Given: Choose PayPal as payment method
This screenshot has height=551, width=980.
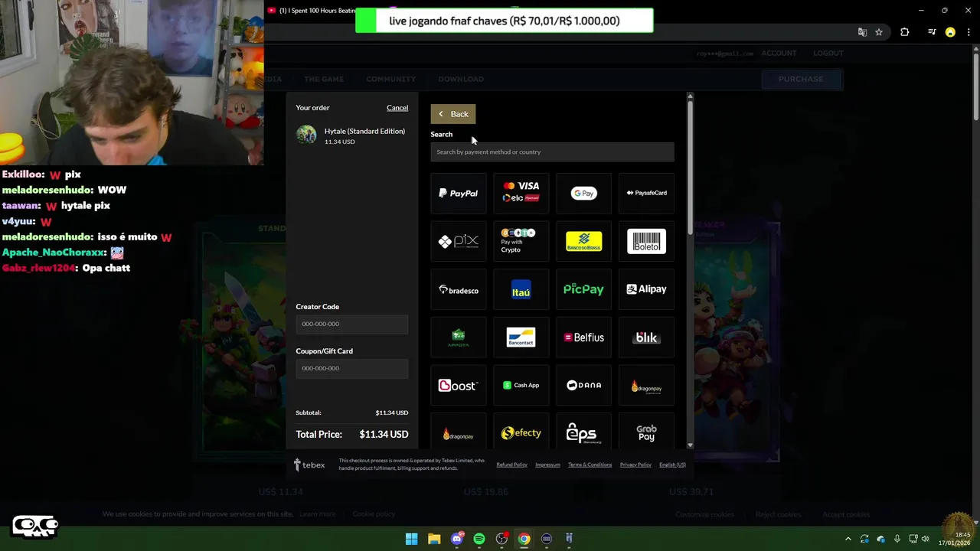Looking at the screenshot, I should [458, 194].
